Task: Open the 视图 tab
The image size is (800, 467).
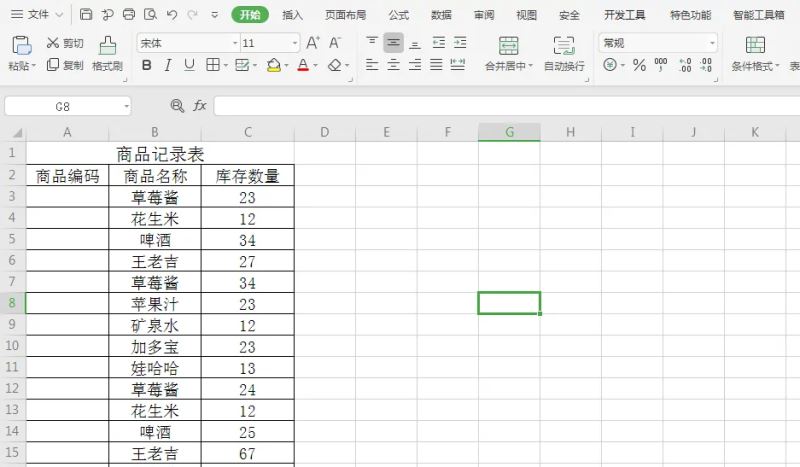Action: pos(527,15)
